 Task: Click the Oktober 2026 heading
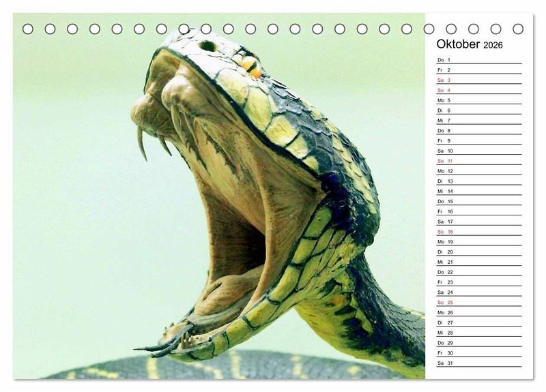coord(470,44)
